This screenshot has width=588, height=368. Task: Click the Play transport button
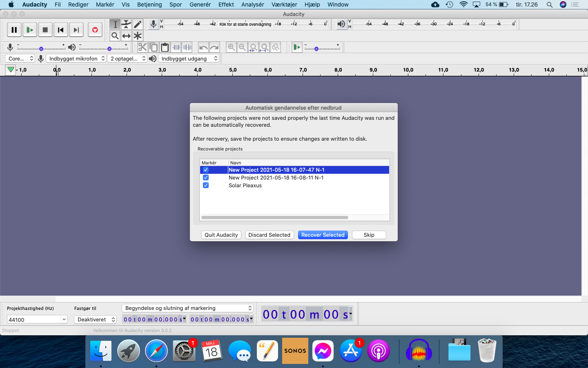[x=30, y=30]
